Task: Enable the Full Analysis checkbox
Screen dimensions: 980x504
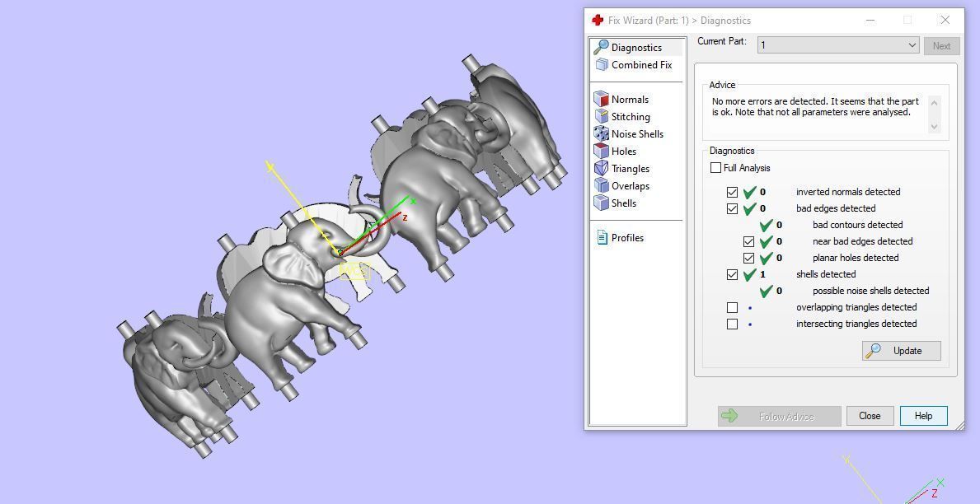Action: click(715, 167)
